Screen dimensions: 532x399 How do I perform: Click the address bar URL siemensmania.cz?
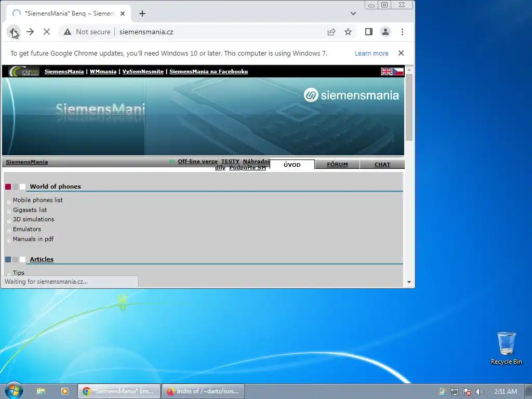(x=146, y=32)
